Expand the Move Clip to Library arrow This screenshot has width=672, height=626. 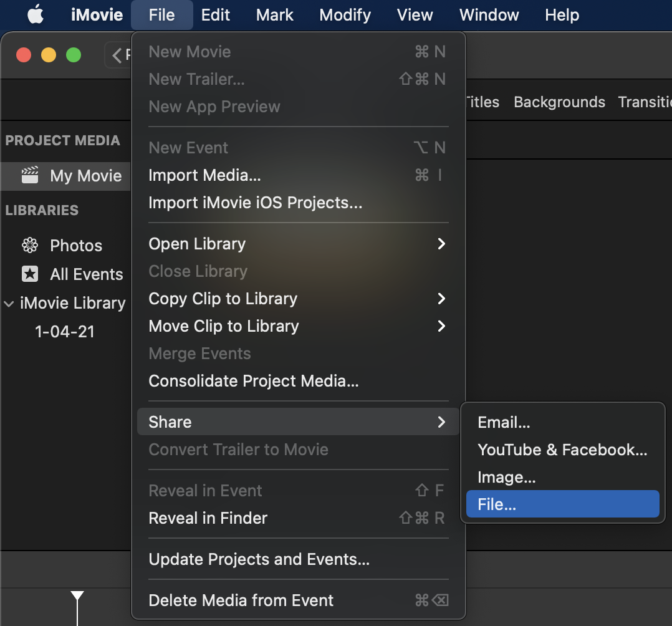(x=441, y=326)
